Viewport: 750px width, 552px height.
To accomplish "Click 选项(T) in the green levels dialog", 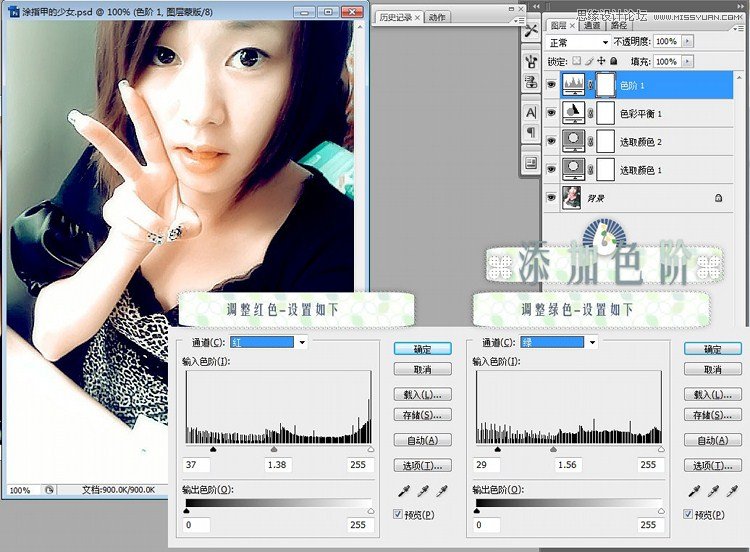I will coord(713,465).
